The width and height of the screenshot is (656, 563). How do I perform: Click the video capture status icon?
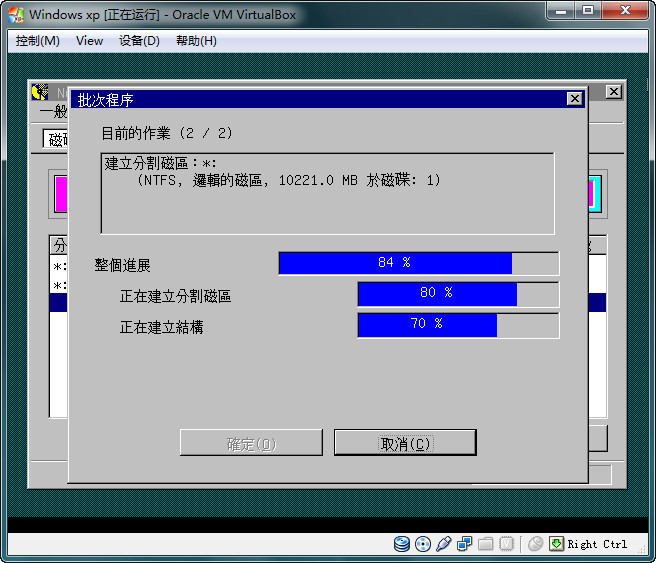[506, 544]
